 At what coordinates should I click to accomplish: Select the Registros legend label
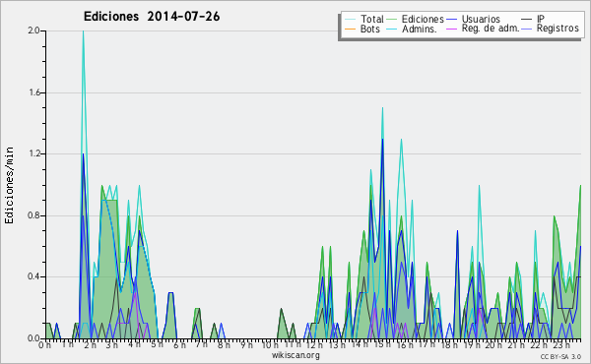coord(558,29)
